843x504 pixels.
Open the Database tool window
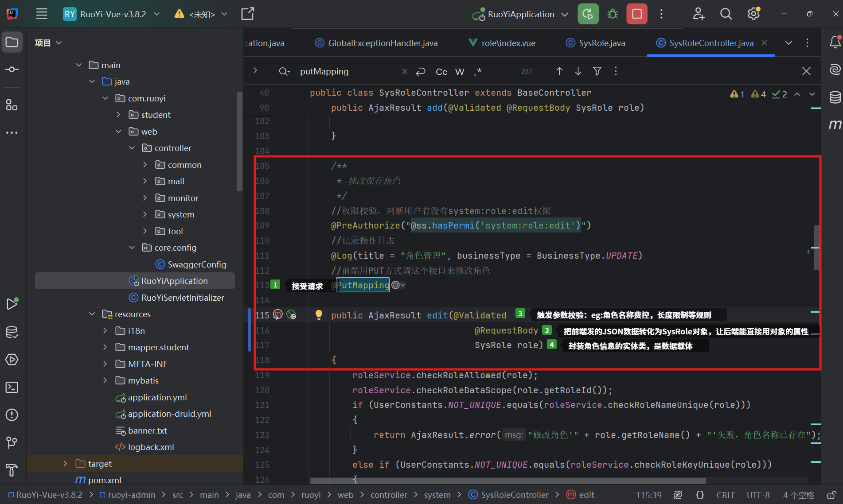(835, 97)
